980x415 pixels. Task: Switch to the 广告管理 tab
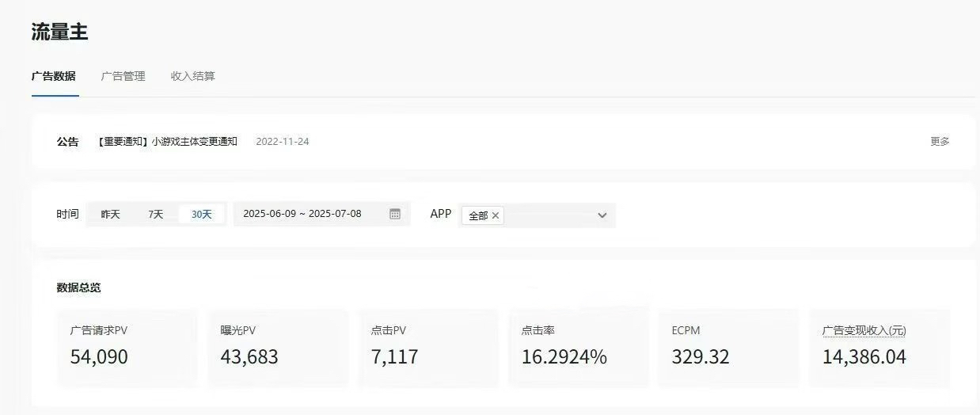123,76
